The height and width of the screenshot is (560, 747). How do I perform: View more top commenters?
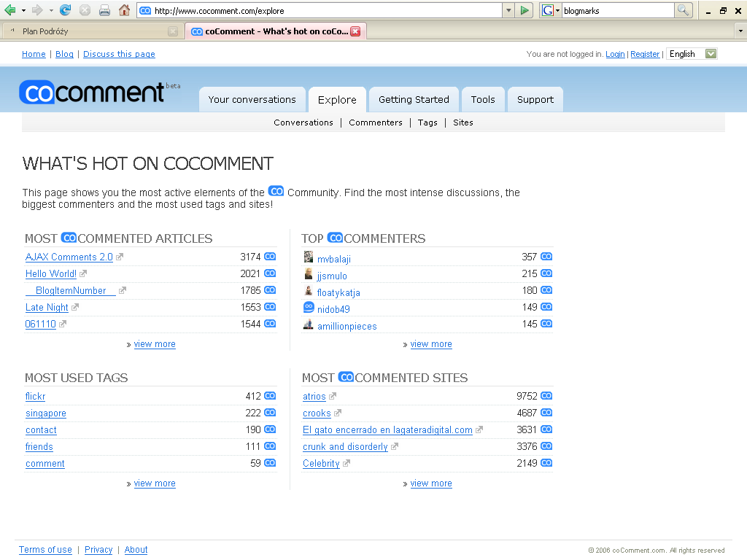[431, 344]
